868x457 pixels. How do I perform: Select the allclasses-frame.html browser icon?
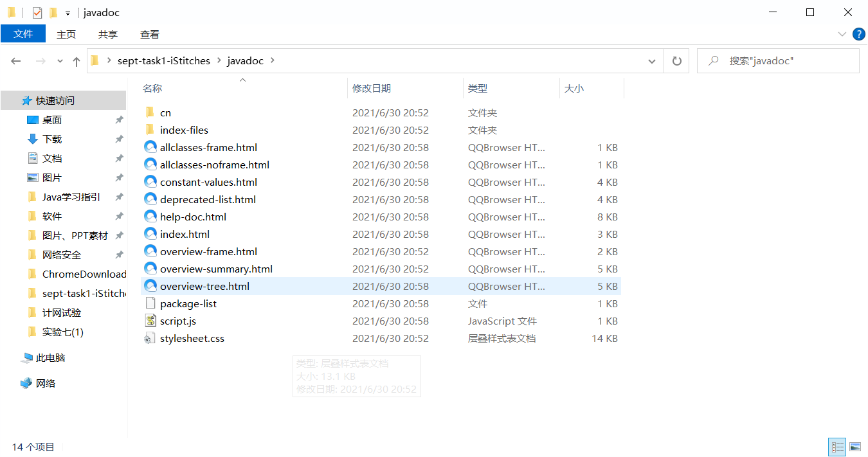(x=150, y=147)
